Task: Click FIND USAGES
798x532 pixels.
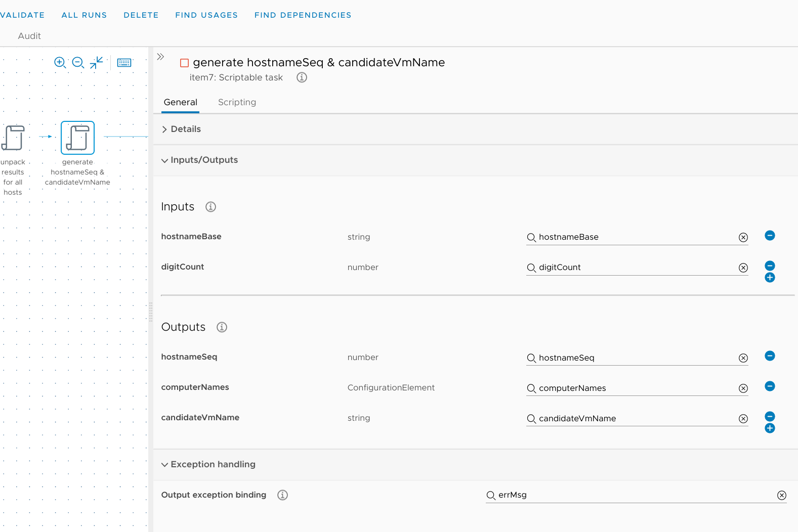Action: pyautogui.click(x=206, y=15)
